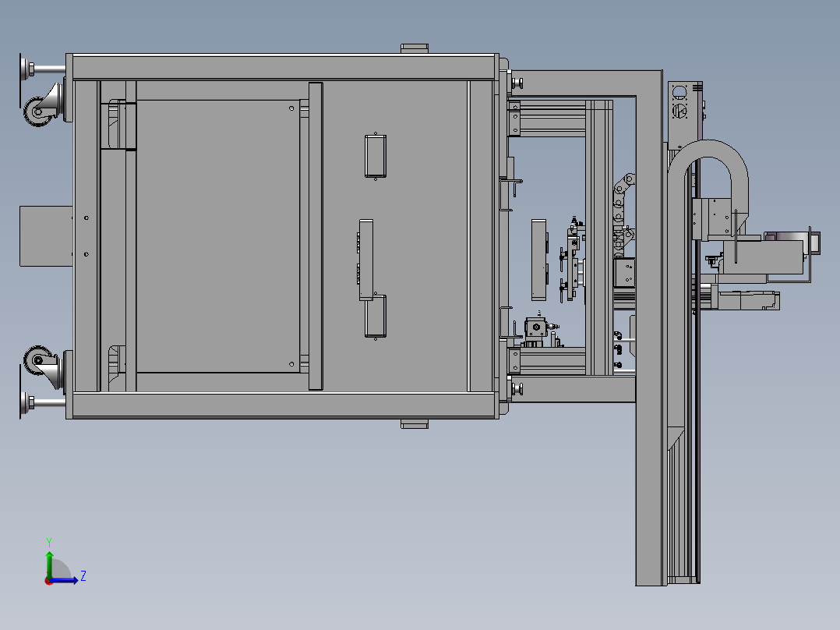Select the lower rectangular handle cutout
This screenshot has height=630, width=840.
pos(376,316)
